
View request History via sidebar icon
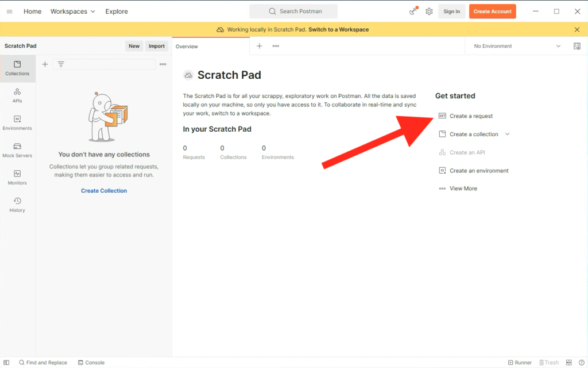pos(17,205)
